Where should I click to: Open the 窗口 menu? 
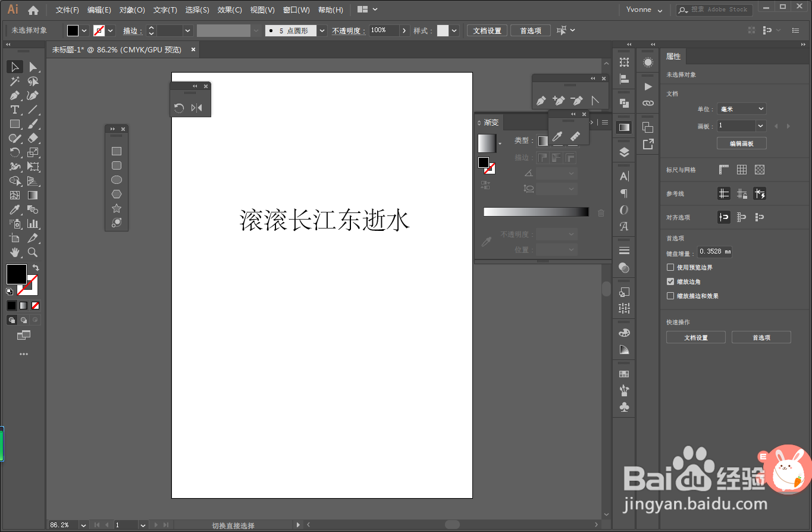pos(296,10)
